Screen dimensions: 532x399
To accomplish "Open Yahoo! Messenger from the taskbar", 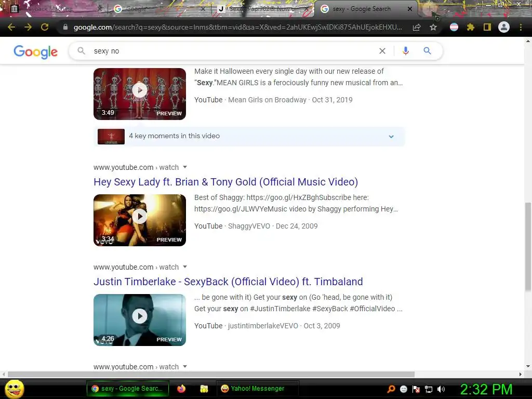I will pos(258,389).
